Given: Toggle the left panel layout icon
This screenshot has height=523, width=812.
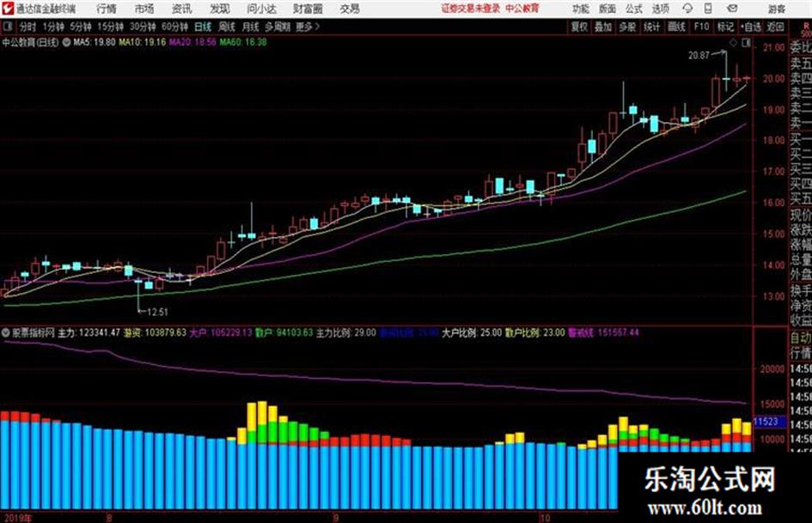Looking at the screenshot, I should (x=7, y=27).
